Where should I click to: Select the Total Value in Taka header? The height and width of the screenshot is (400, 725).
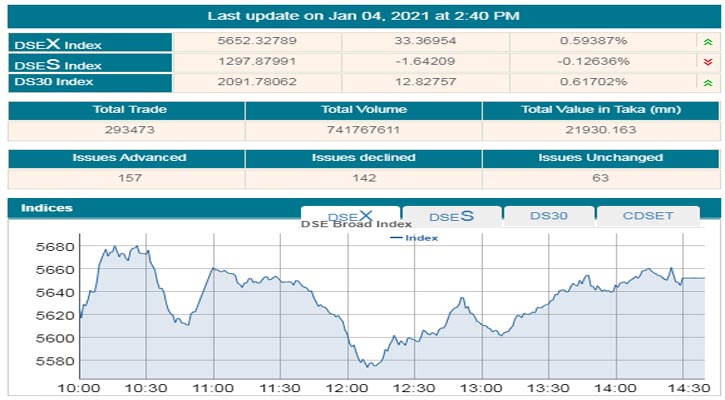click(x=599, y=109)
